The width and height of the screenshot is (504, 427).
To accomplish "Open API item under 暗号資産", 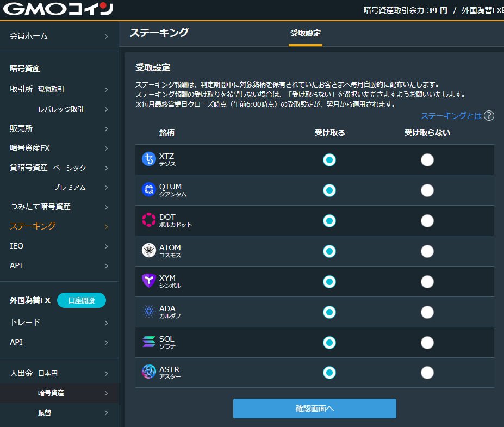I will [59, 265].
